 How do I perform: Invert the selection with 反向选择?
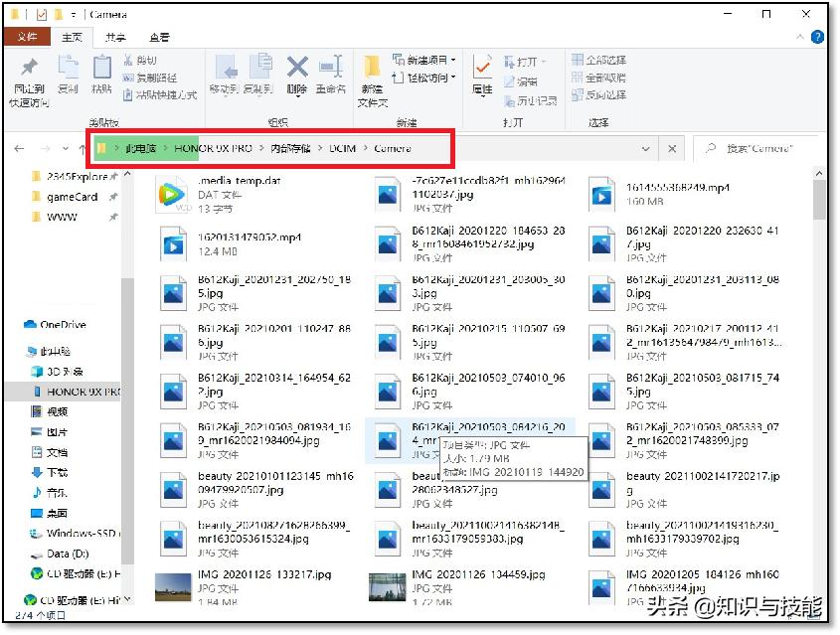[598, 95]
